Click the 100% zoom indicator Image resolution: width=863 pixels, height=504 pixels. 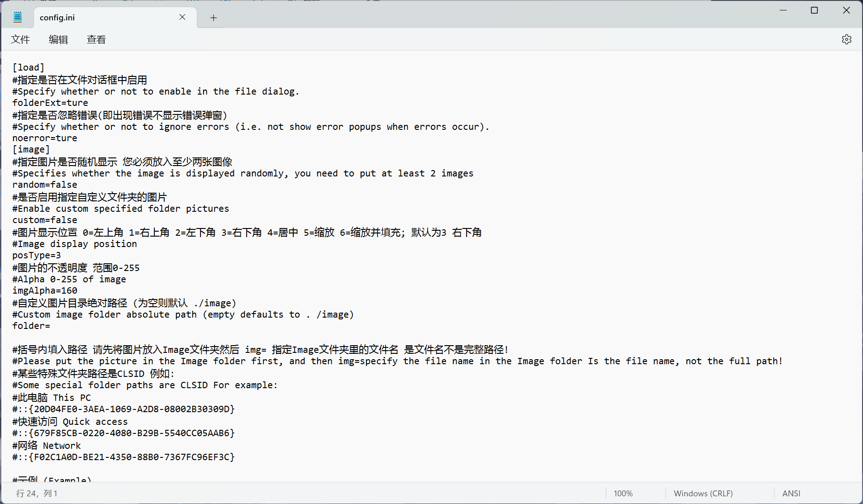point(623,493)
